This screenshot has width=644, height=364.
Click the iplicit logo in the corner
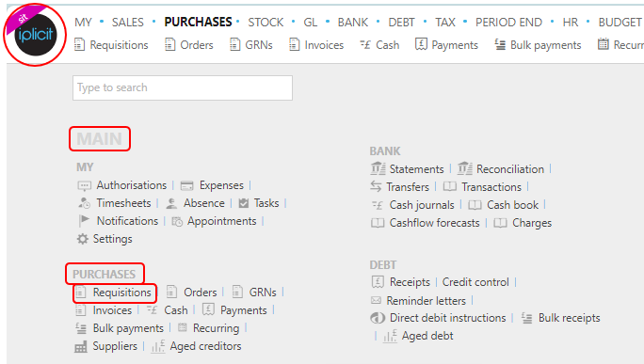[x=36, y=35]
